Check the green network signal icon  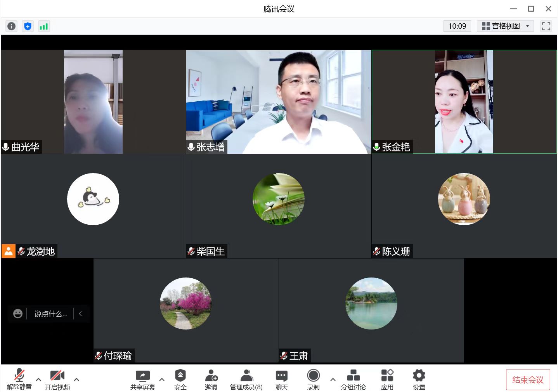pos(44,26)
